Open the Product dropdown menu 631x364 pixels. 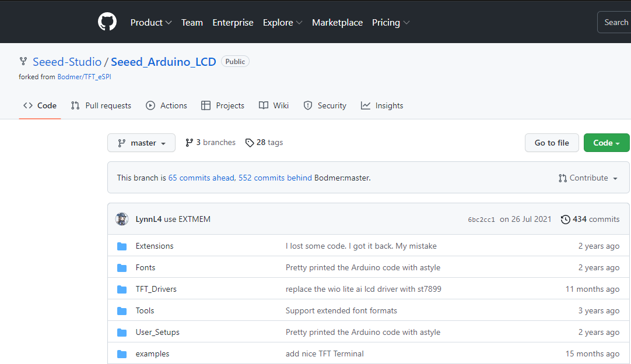pos(151,23)
